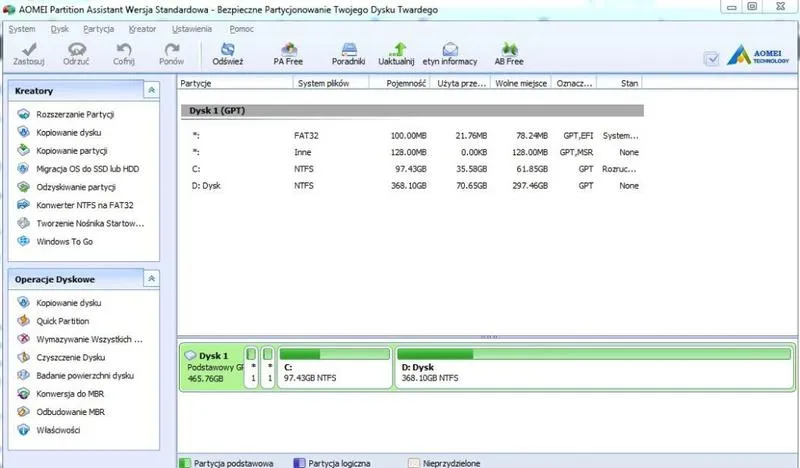Click the Nieprzydzielone legend swatch
The width and height of the screenshot is (800, 468).
(x=414, y=463)
